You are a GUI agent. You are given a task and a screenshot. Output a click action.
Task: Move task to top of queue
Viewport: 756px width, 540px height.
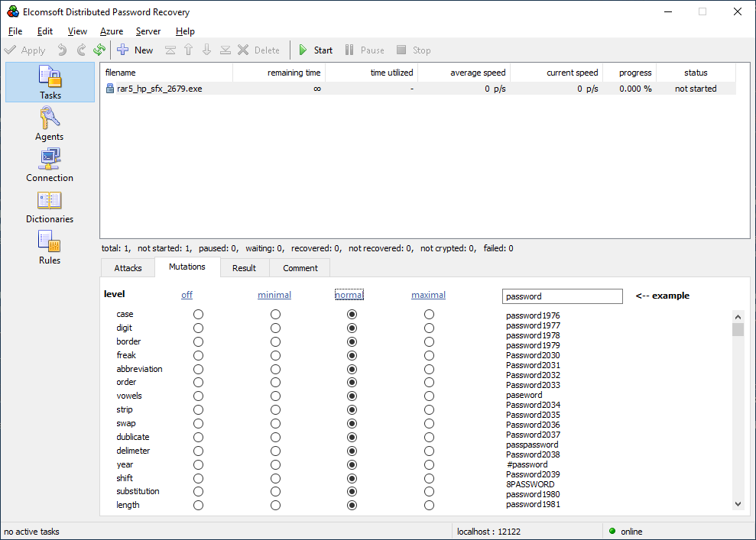pyautogui.click(x=170, y=50)
